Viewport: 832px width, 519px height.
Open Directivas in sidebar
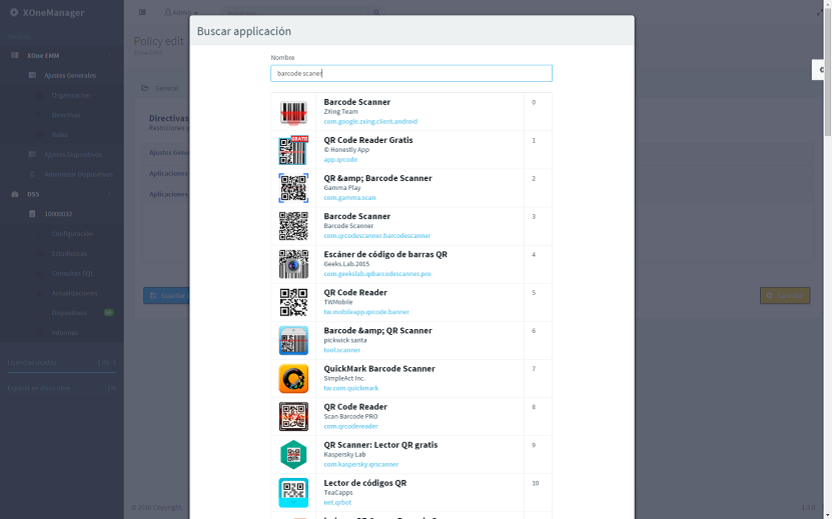click(x=66, y=115)
